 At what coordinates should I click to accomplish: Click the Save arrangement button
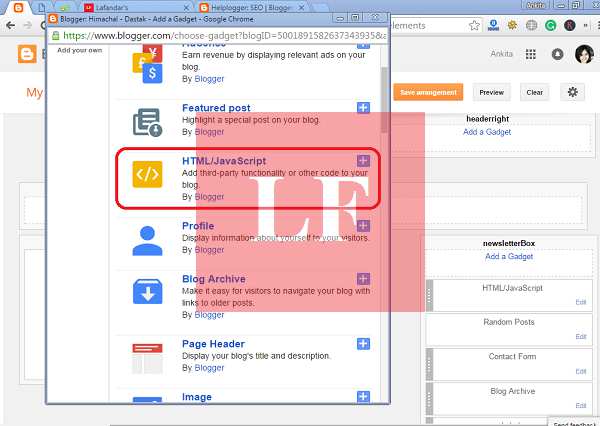click(x=428, y=92)
